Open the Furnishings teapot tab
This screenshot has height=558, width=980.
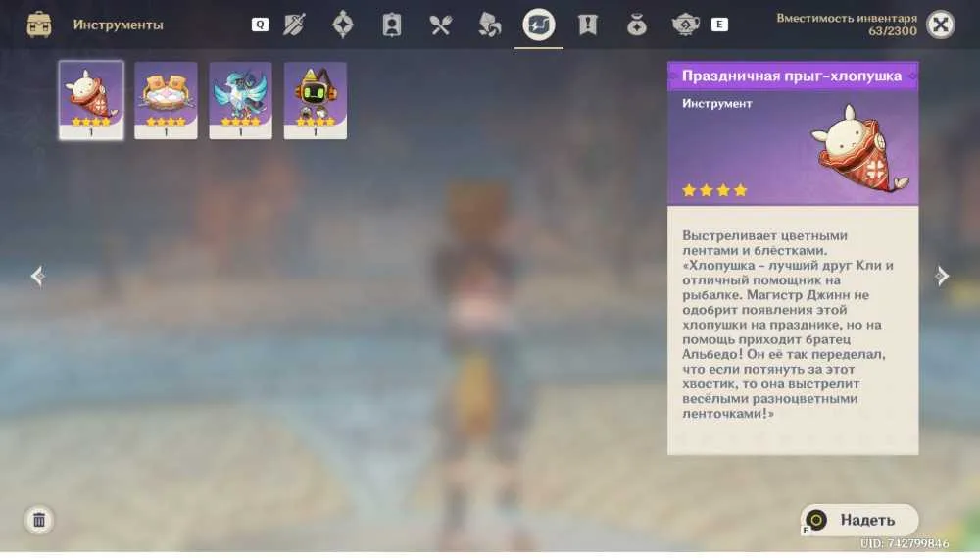(x=686, y=25)
